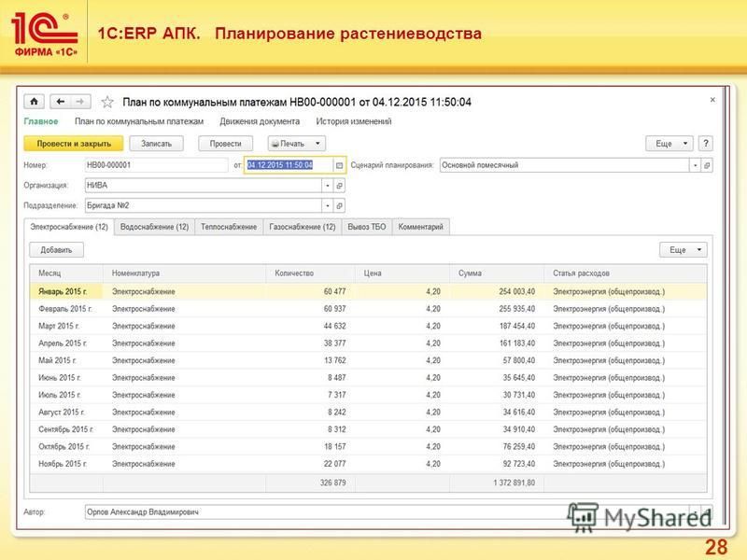
Task: Select the Газоснабжение (12) tab
Action: pos(303,227)
